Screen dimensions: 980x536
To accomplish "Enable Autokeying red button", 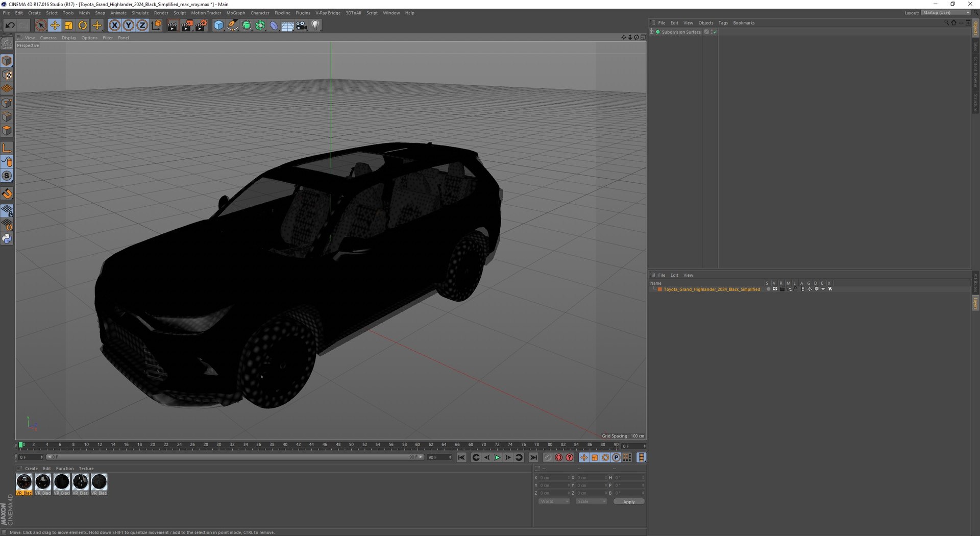I will click(558, 457).
